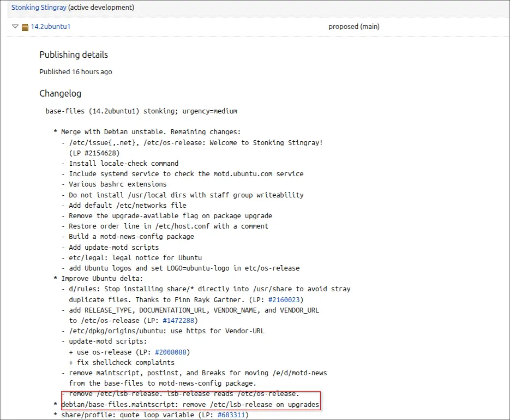Click the 'Changelog' heading

click(x=60, y=93)
